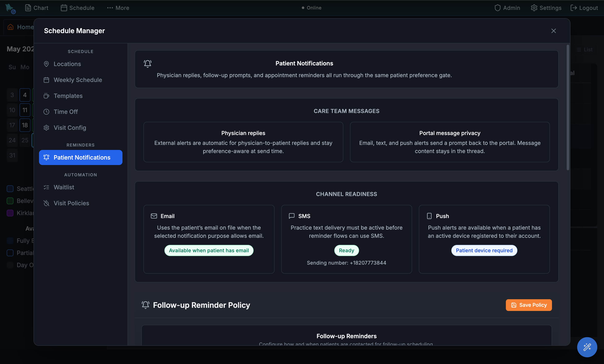The height and width of the screenshot is (364, 604).
Task: Toggle the Partial availability checkbox
Action: pos(10,253)
